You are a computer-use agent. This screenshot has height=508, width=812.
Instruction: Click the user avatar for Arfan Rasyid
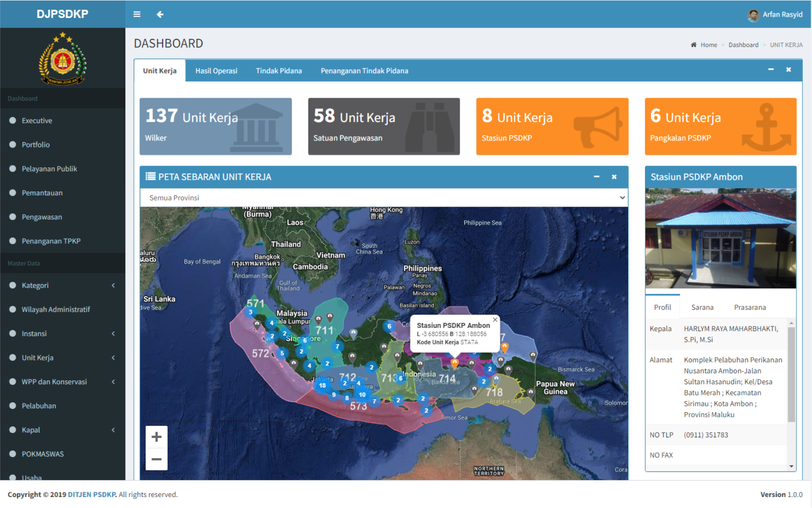753,15
